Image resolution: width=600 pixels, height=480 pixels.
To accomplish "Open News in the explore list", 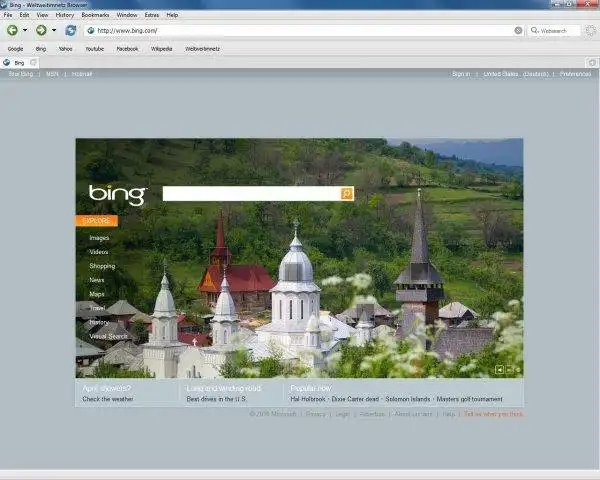I will (x=97, y=280).
